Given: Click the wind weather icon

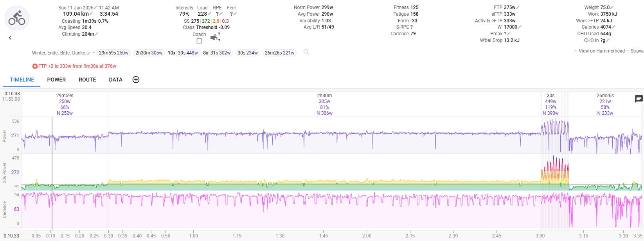Looking at the screenshot, I should [214, 38].
